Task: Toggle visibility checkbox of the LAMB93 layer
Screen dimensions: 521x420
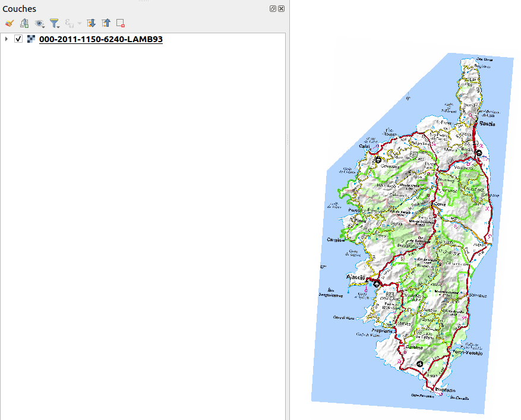Action: [x=18, y=39]
